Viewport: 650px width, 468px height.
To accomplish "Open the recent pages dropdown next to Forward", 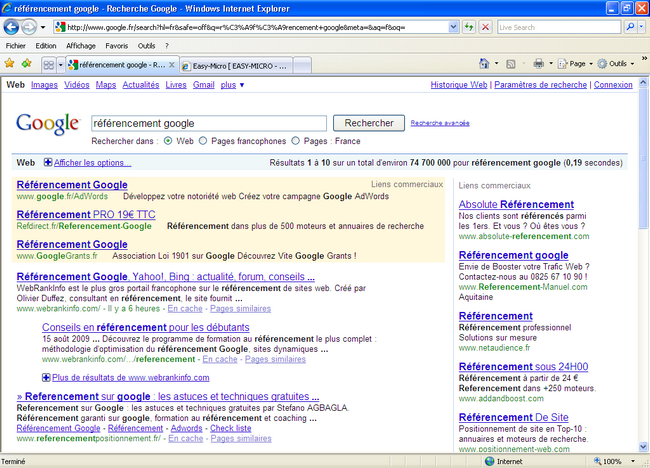I will [x=43, y=28].
